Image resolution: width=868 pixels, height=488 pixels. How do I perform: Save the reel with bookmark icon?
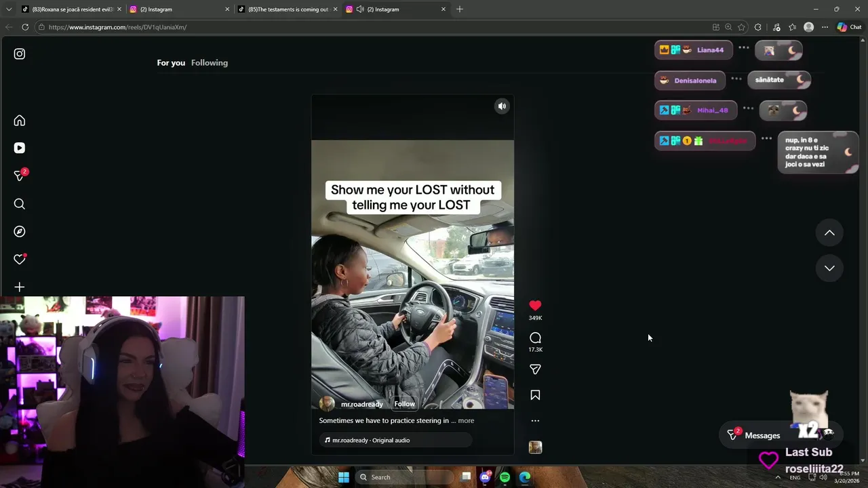(x=535, y=395)
